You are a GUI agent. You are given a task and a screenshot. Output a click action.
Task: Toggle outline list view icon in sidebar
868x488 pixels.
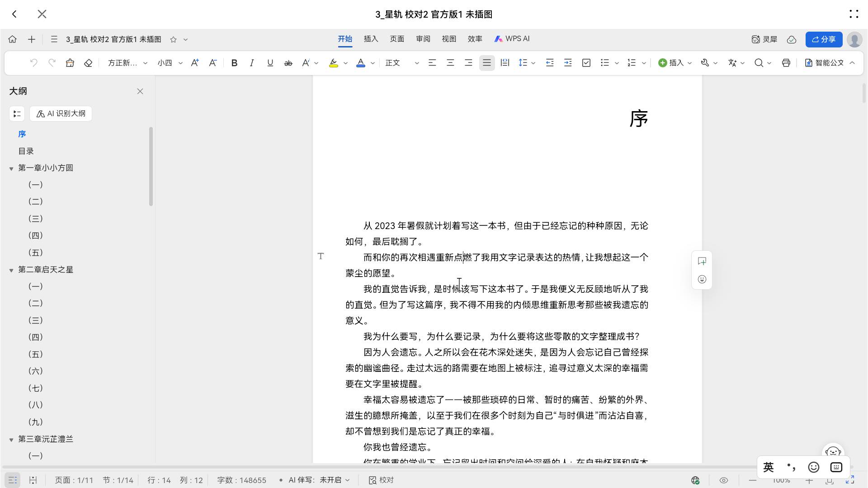pyautogui.click(x=17, y=113)
